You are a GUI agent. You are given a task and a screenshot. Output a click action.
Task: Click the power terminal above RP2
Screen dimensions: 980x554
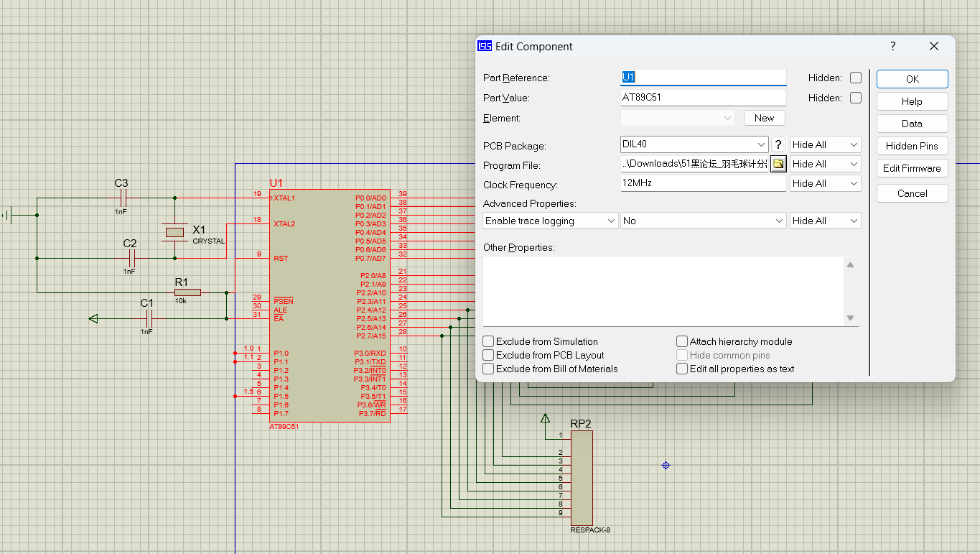(545, 418)
